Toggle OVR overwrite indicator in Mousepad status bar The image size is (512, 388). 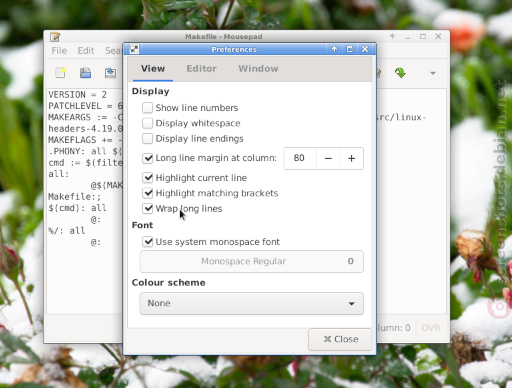pyautogui.click(x=431, y=328)
